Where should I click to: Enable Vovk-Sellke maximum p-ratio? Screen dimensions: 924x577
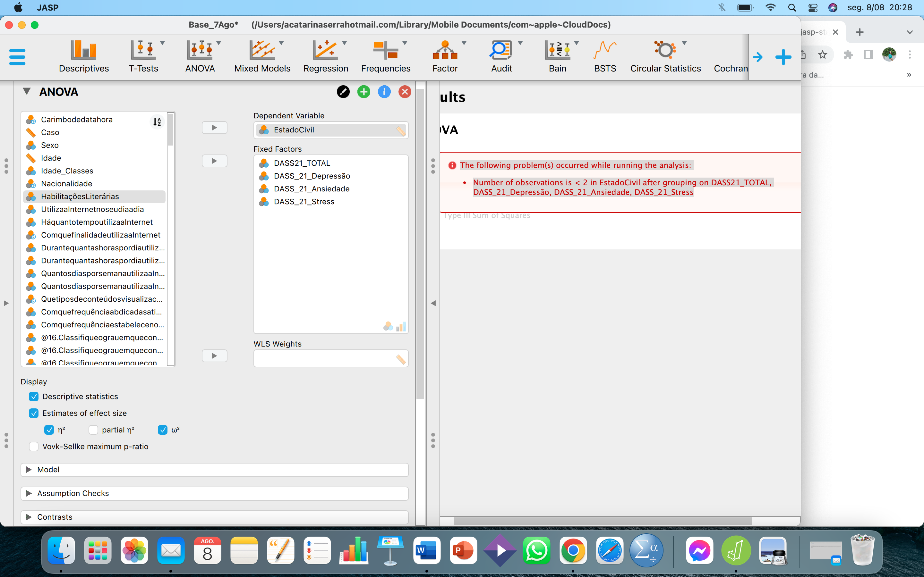pyautogui.click(x=34, y=446)
